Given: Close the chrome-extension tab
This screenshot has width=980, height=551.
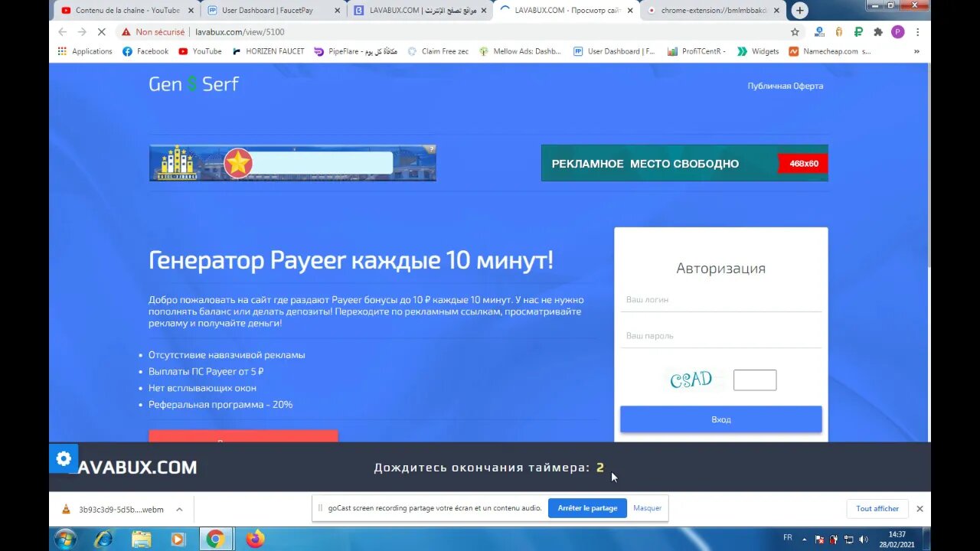Looking at the screenshot, I should 776,11.
